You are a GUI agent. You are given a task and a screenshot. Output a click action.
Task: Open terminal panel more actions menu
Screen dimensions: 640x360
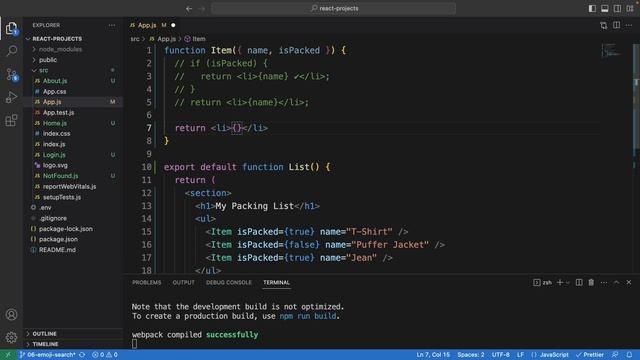click(604, 282)
